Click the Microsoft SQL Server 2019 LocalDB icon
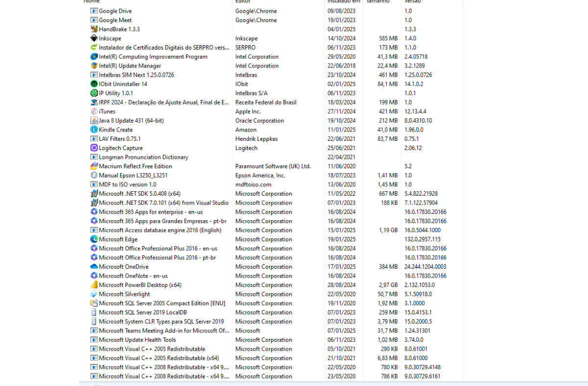The width and height of the screenshot is (588, 386). click(94, 312)
